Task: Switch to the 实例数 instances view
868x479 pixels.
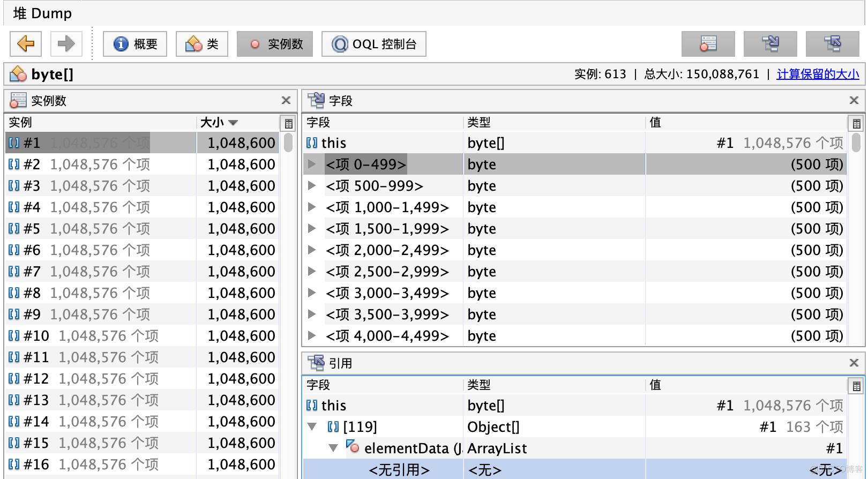Action: [x=275, y=44]
